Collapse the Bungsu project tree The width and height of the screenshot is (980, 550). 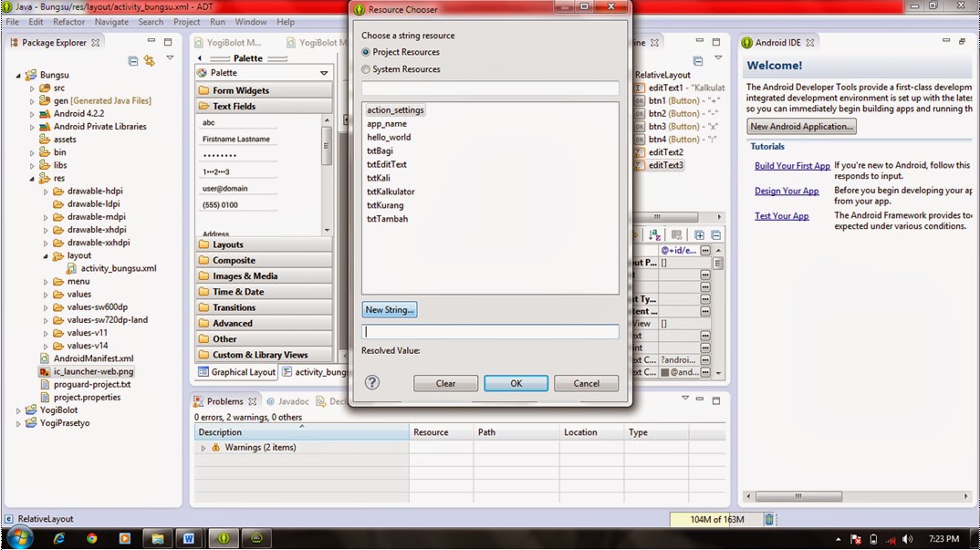coord(19,75)
